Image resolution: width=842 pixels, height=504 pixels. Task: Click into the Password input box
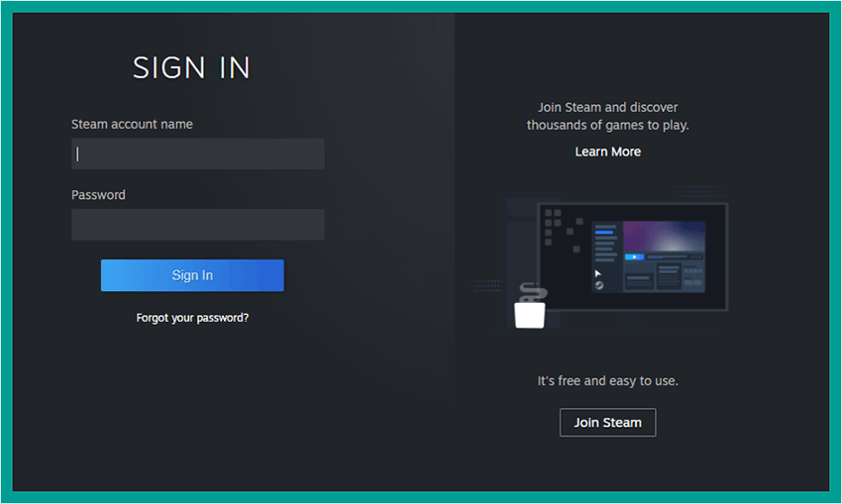pos(197,225)
